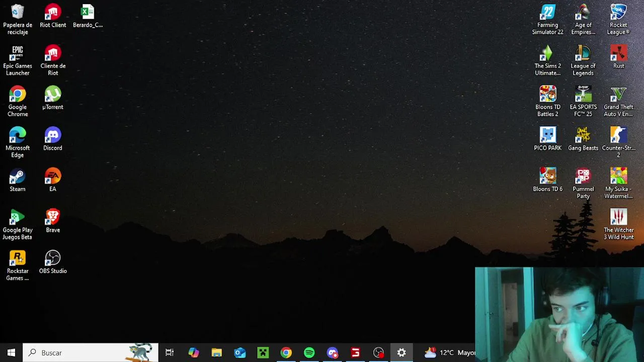Open the red bracketed-S app in taskbar
This screenshot has height=362, width=644.
coord(356,353)
